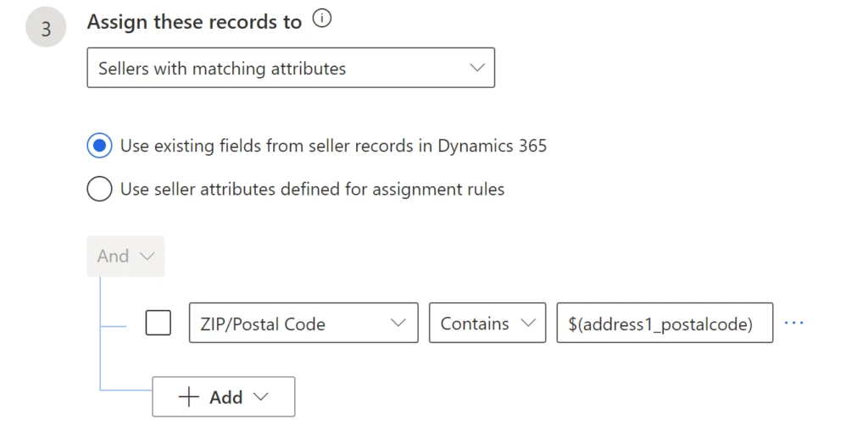Open the ZIP/Postal Code field dropdown
This screenshot has height=426, width=868.
pyautogui.click(x=303, y=323)
